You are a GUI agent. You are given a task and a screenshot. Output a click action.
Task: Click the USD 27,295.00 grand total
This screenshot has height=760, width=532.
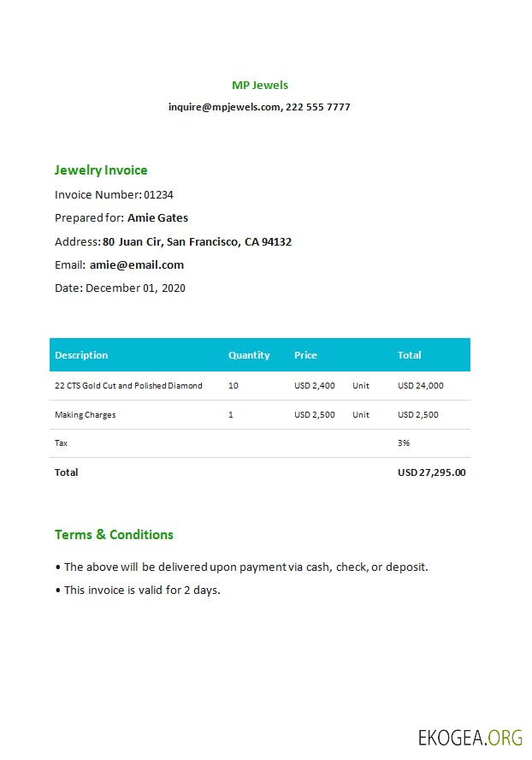click(432, 472)
